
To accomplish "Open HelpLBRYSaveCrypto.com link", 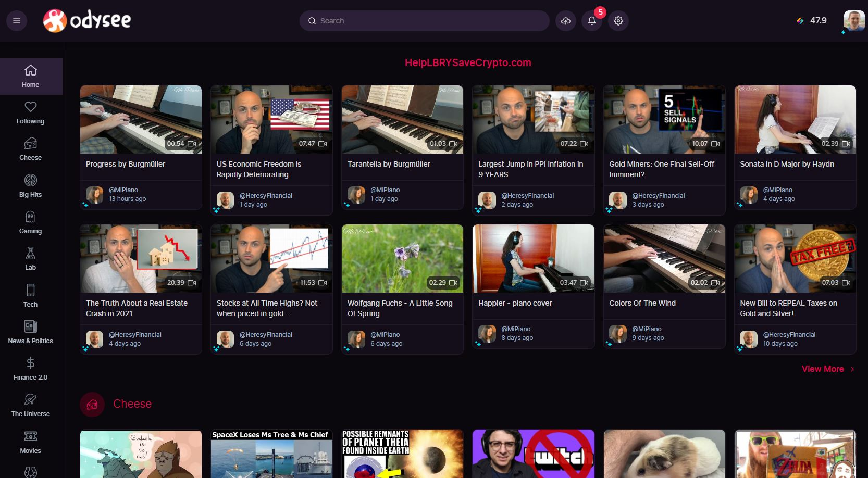I will click(x=468, y=62).
